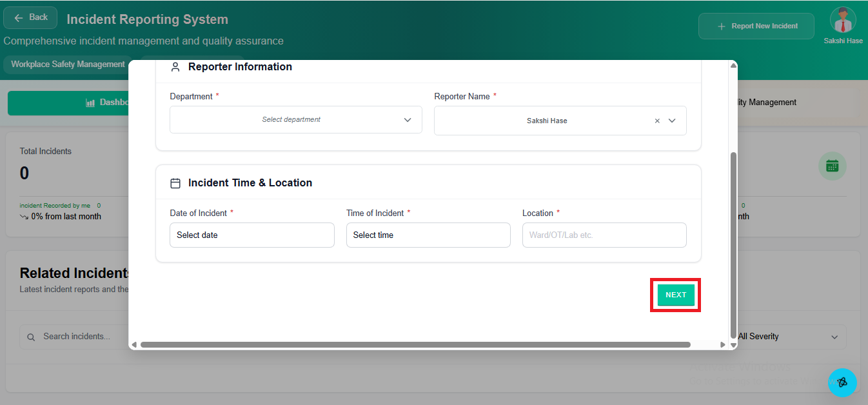The height and width of the screenshot is (405, 868).
Task: Open the Select department dropdown
Action: click(295, 120)
